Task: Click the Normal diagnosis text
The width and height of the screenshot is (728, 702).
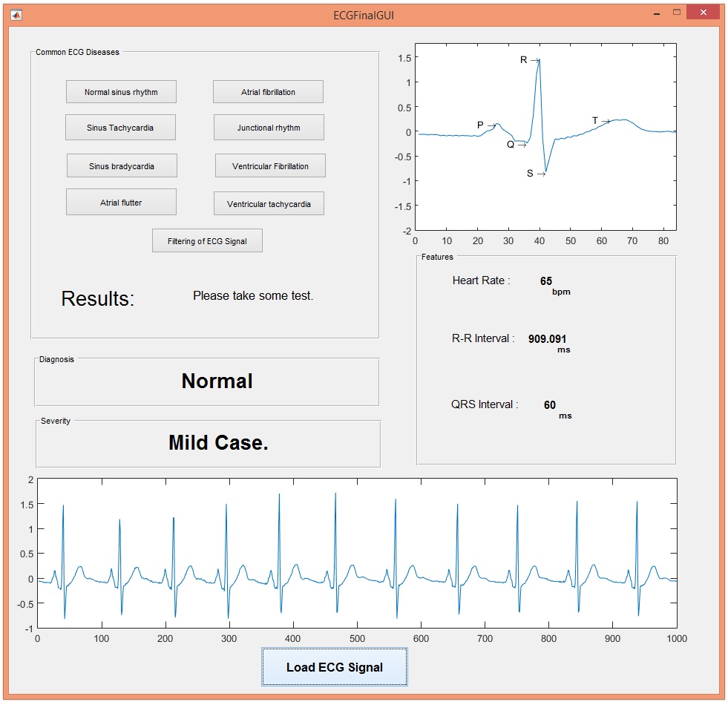Action: click(x=216, y=381)
